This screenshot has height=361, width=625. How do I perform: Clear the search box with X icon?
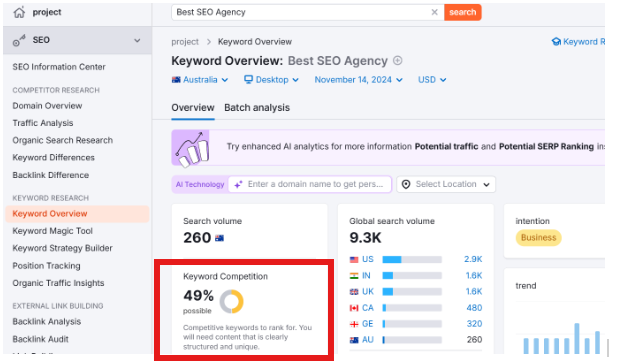[x=434, y=12]
